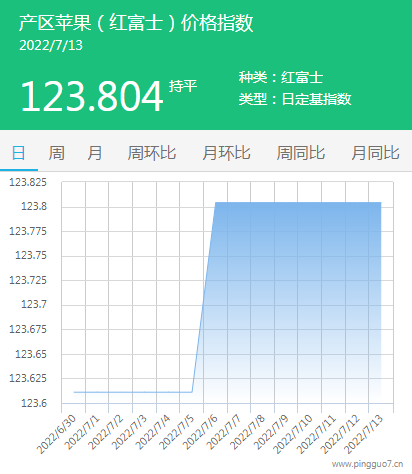Click the 123.6 y-axis label
The width and height of the screenshot is (412, 474).
tap(34, 403)
